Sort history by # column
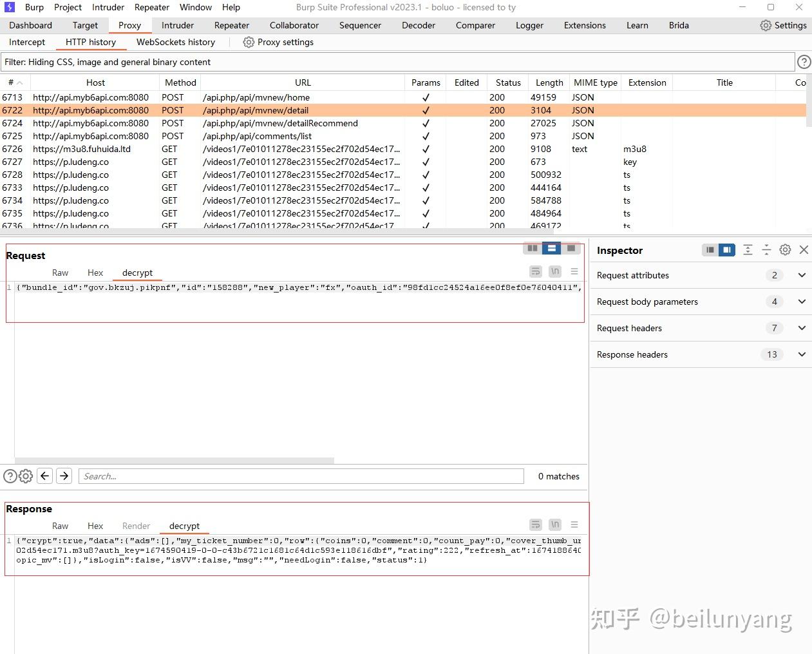 pyautogui.click(x=15, y=82)
